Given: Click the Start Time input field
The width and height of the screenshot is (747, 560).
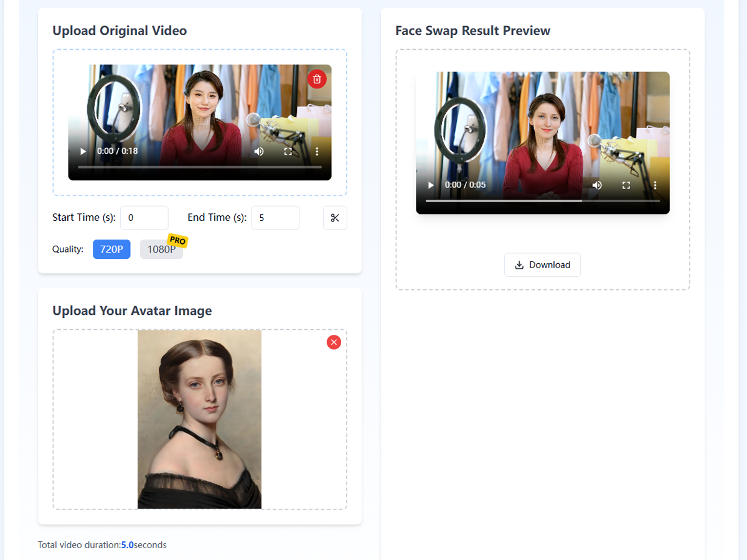Looking at the screenshot, I should 144,217.
